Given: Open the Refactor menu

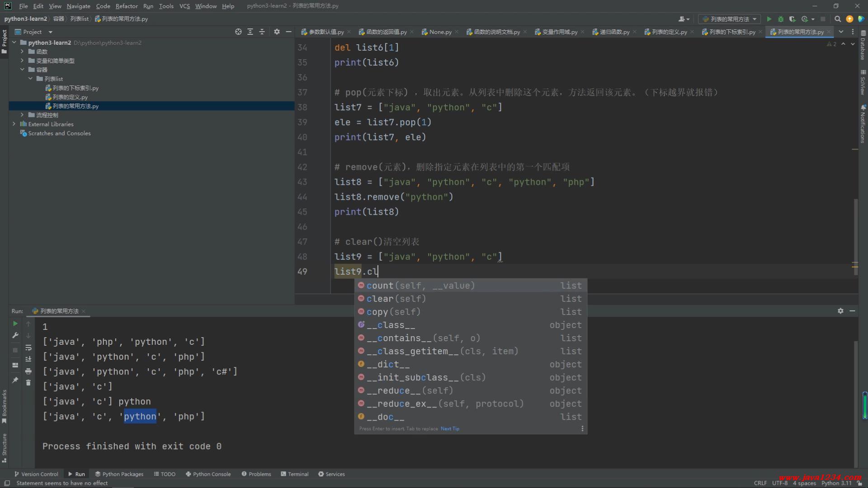Looking at the screenshot, I should click(126, 6).
